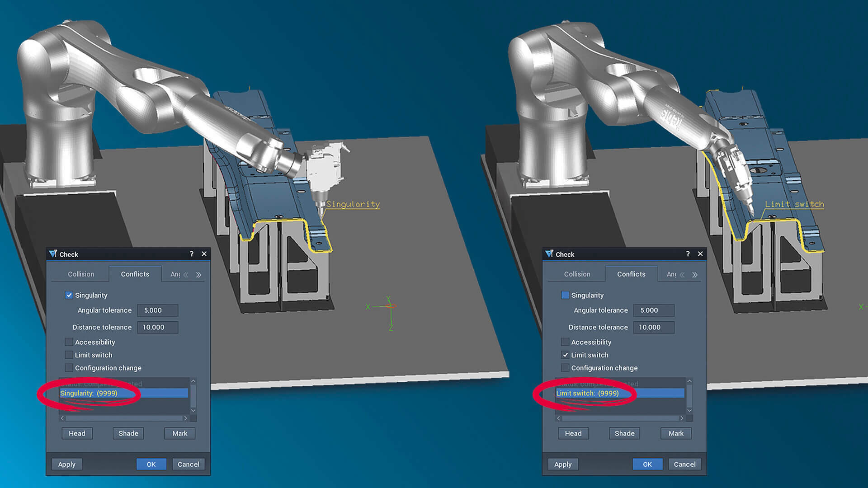Disable Limit switch check in right dialog
The image size is (868, 488).
point(565,355)
